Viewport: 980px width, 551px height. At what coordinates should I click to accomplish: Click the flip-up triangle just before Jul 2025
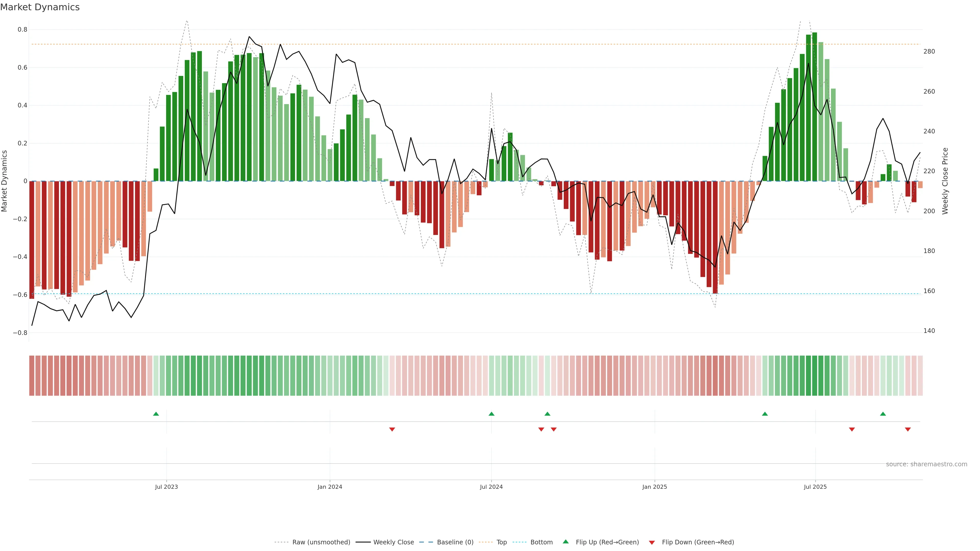coord(765,414)
